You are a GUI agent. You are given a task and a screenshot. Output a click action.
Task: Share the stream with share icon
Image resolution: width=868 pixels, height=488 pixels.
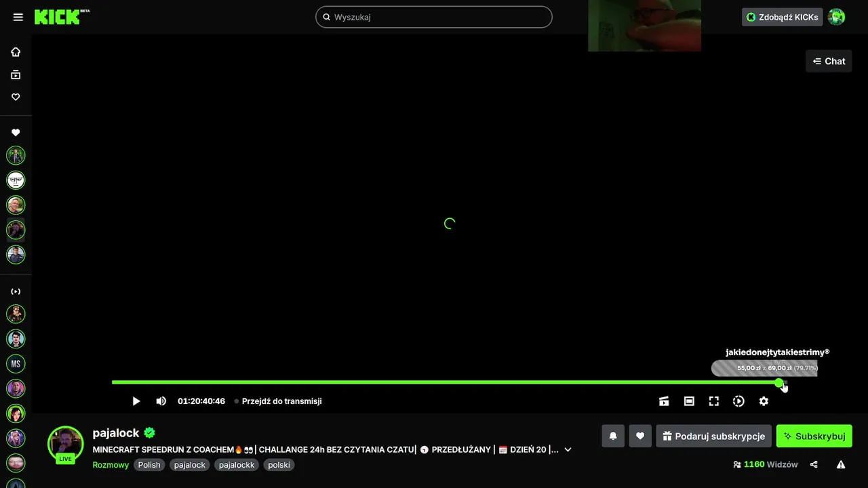click(814, 465)
